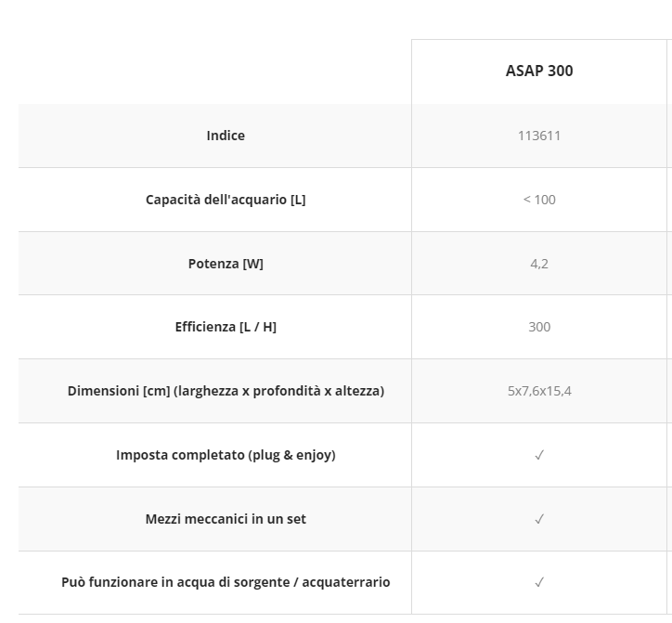Click the checkmark for acqua di sorgente
The image size is (672, 623).
pyautogui.click(x=539, y=583)
